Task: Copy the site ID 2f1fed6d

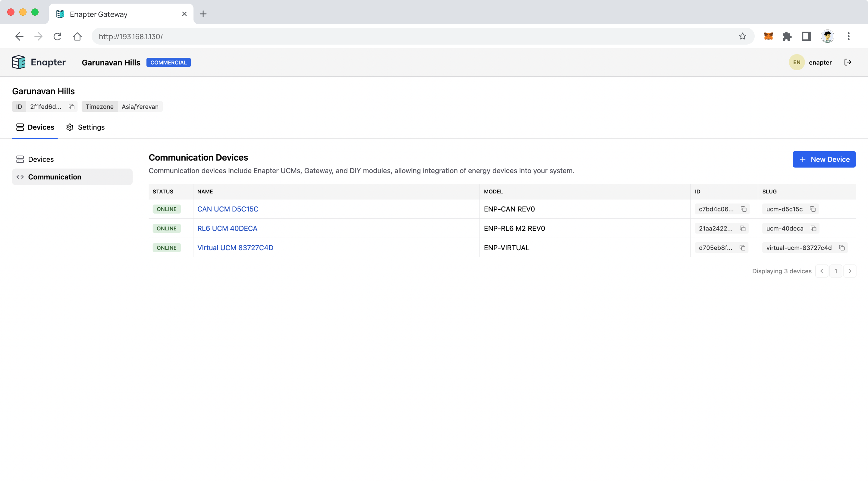Action: click(71, 107)
